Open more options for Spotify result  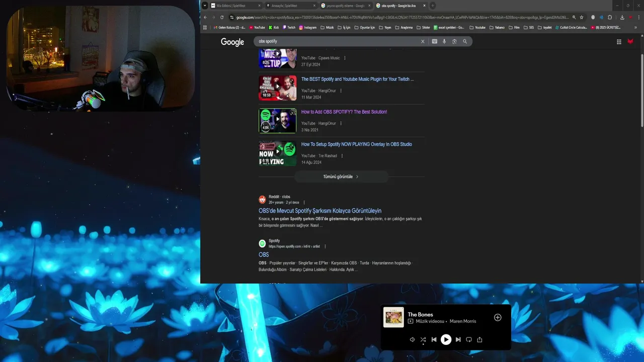point(325,246)
